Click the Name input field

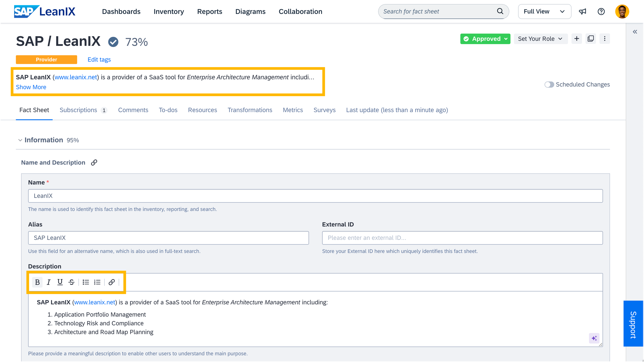click(315, 196)
